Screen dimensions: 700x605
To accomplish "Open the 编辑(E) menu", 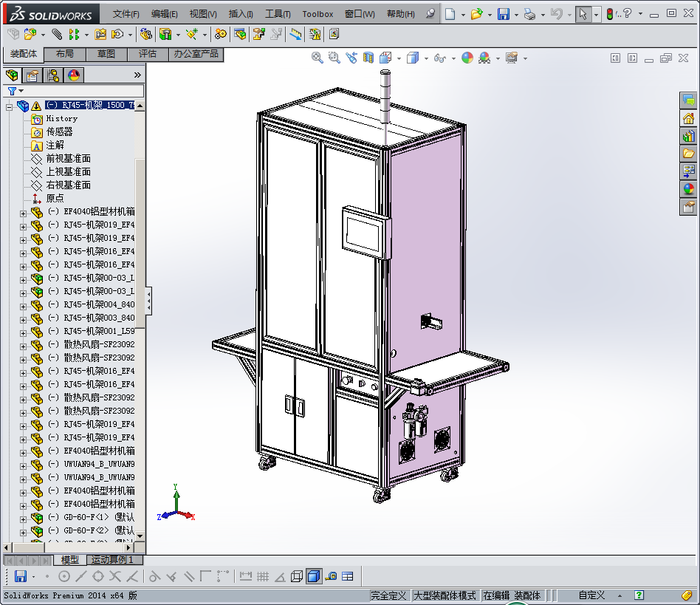I will [x=164, y=14].
